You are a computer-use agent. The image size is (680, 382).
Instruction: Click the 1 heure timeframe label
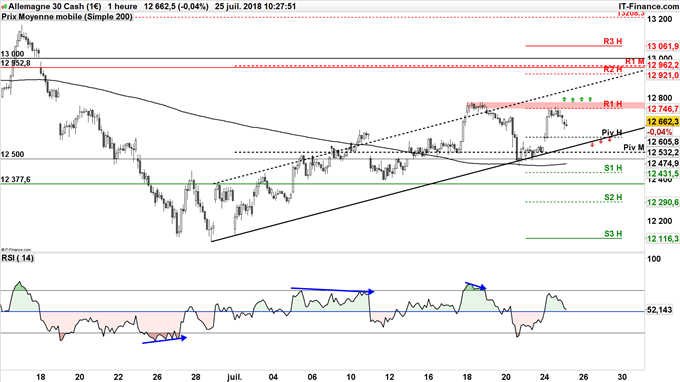tap(122, 7)
